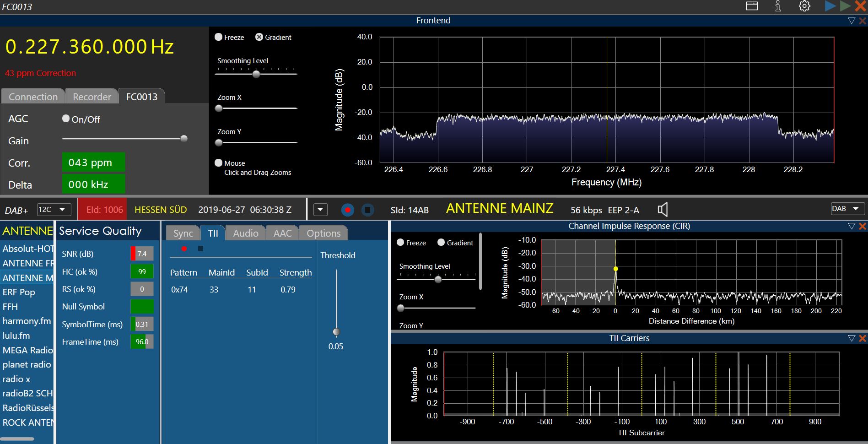Collapse the TII Carriers panel triangle
The width and height of the screenshot is (868, 444).
point(851,338)
